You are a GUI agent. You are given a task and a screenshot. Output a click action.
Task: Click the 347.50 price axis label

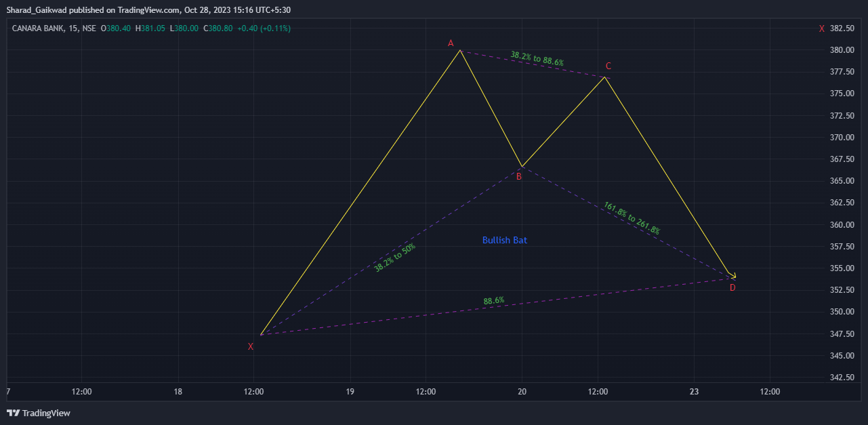[842, 333]
